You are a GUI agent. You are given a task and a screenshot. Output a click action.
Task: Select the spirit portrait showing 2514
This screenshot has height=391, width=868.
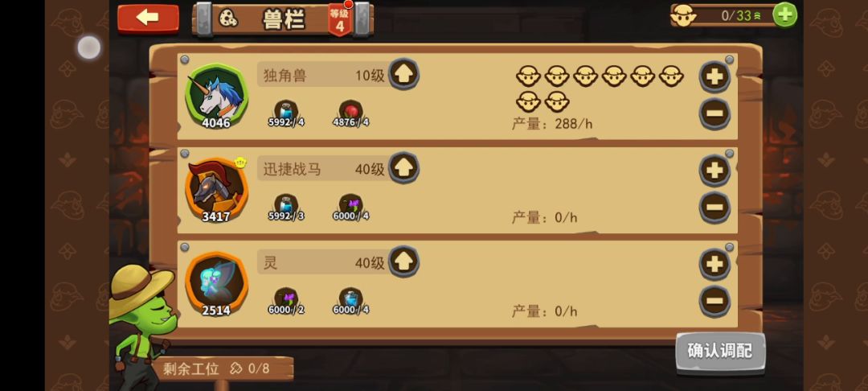(x=216, y=284)
